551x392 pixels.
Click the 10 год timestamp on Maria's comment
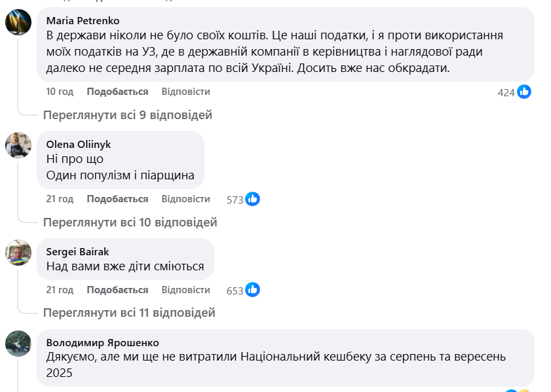point(60,92)
